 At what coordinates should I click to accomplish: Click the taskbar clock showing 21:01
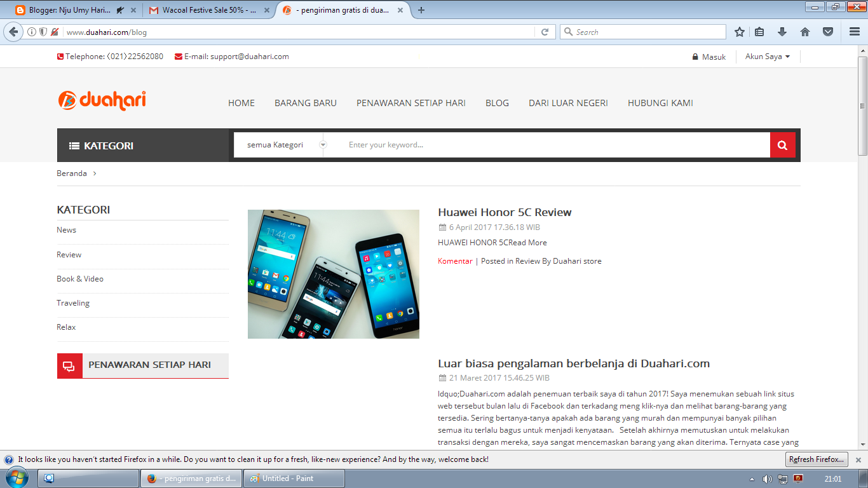click(x=833, y=478)
